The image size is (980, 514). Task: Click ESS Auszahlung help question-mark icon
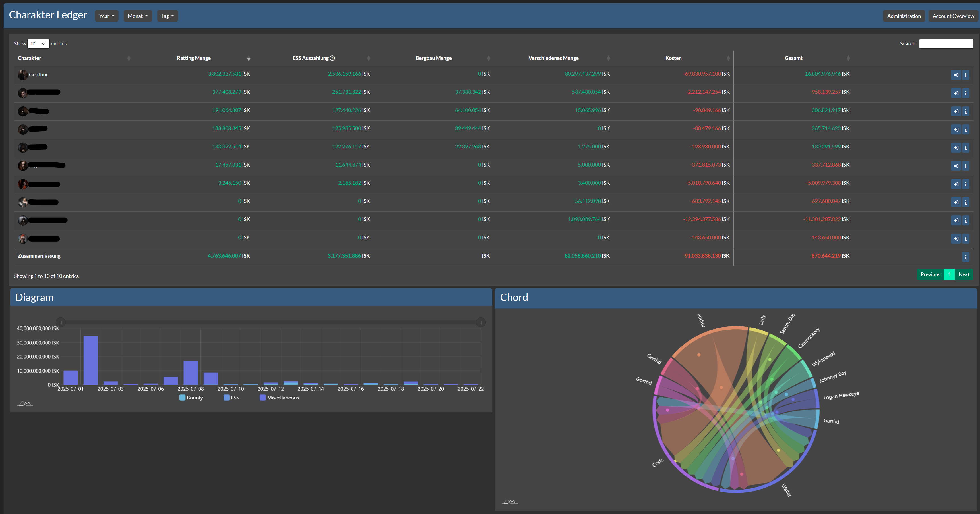click(332, 58)
